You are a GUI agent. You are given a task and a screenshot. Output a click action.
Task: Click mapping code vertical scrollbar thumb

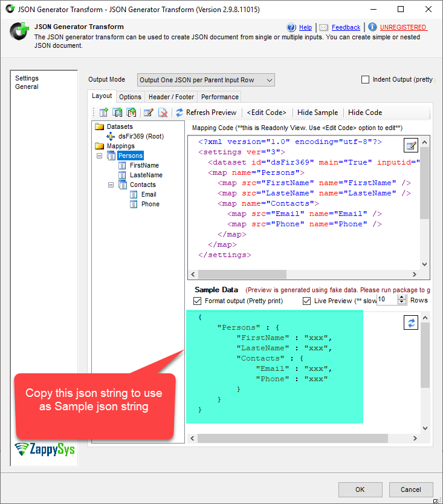click(x=424, y=183)
